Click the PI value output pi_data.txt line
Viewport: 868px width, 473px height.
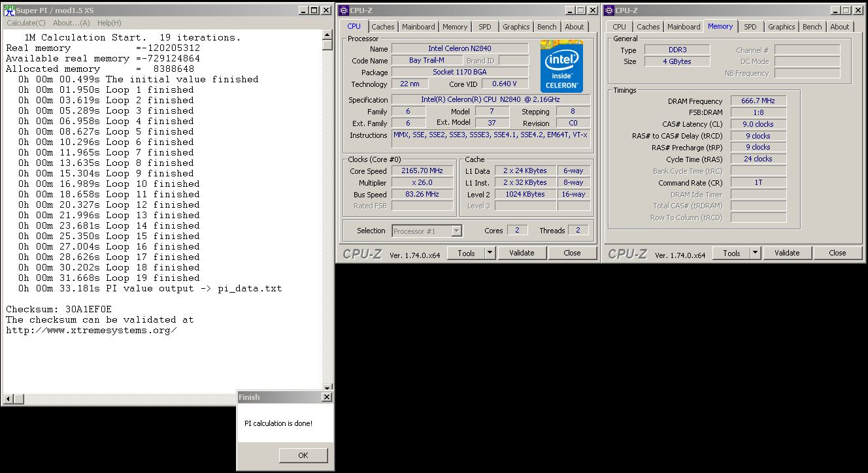point(150,288)
